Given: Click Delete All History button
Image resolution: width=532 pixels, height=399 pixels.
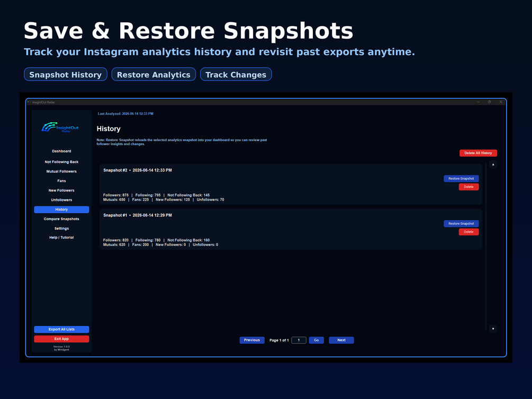Looking at the screenshot, I should pyautogui.click(x=478, y=153).
